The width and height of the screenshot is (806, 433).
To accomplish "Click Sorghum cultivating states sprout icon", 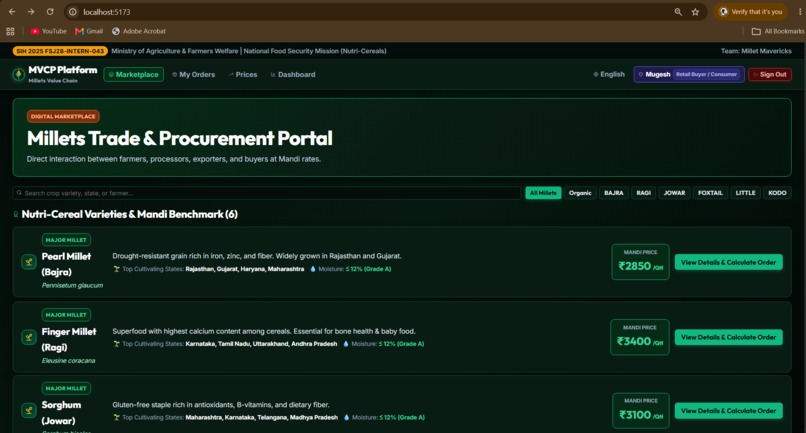I will pos(116,418).
